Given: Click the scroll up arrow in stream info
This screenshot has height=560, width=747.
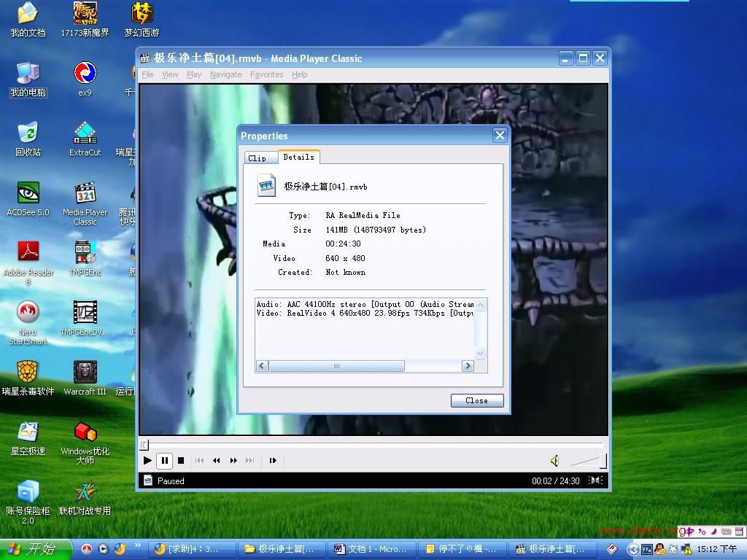Looking at the screenshot, I should click(x=480, y=306).
